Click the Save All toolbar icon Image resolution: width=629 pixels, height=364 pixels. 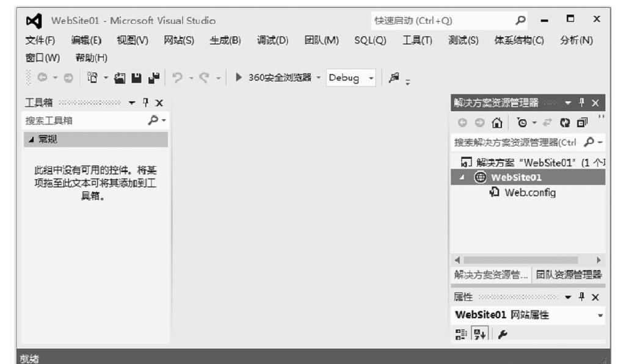(154, 78)
